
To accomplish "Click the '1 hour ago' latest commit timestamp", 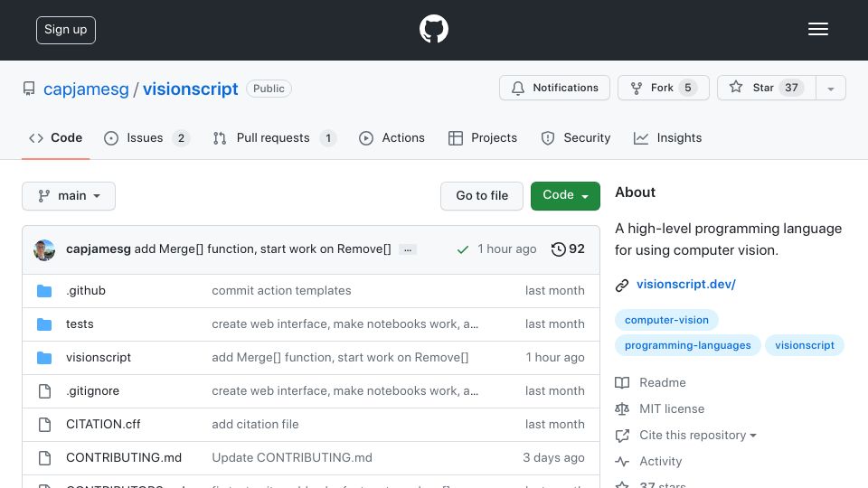I will click(x=507, y=249).
